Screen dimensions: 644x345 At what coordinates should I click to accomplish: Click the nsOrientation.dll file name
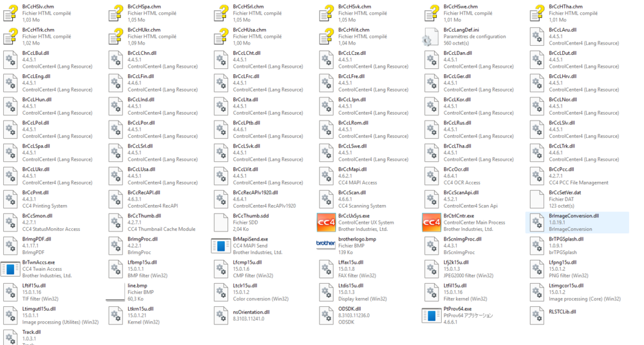[x=251, y=311]
